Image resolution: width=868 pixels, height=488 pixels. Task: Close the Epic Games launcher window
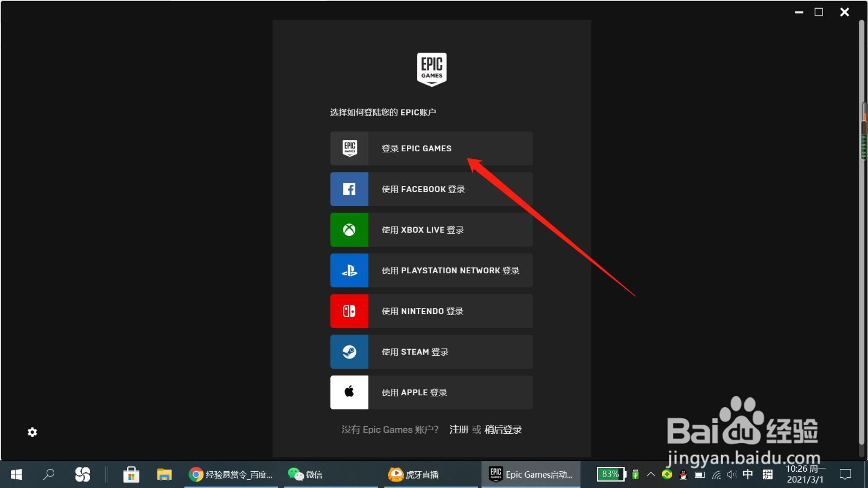tap(845, 12)
